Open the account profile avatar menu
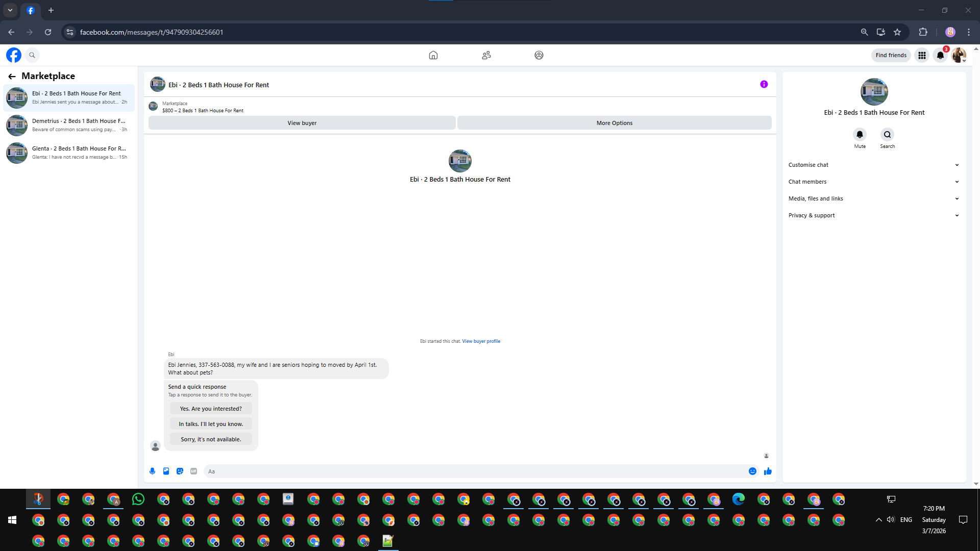Viewport: 980px width, 551px height. pos(959,55)
